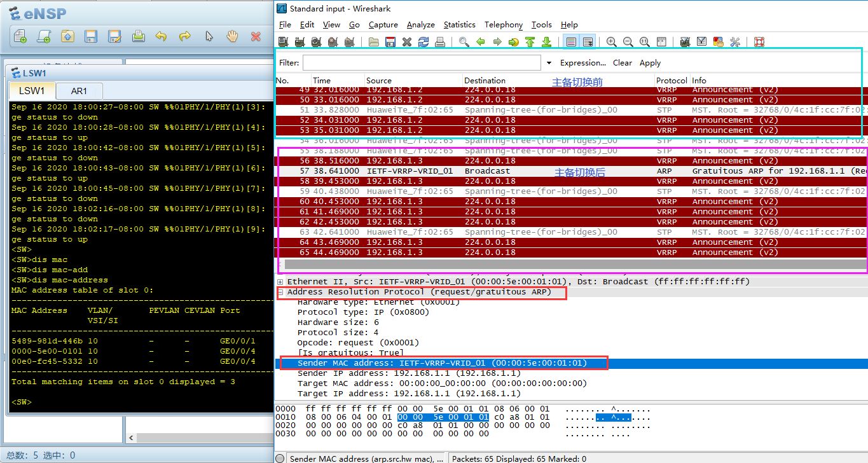Select packet 56 VRRP announcement row
The image size is (868, 463).
pos(572,161)
